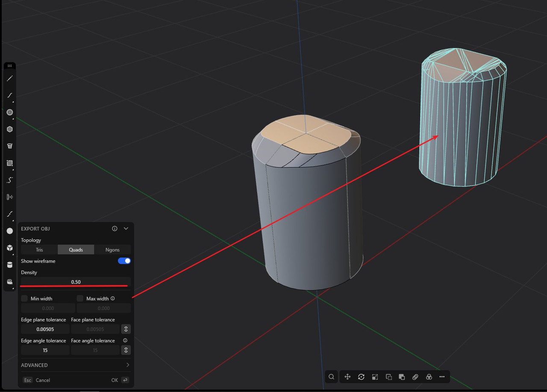Viewport: 547px width, 392px height.
Task: Click the Face plane tolerance field
Action: [x=95, y=329]
